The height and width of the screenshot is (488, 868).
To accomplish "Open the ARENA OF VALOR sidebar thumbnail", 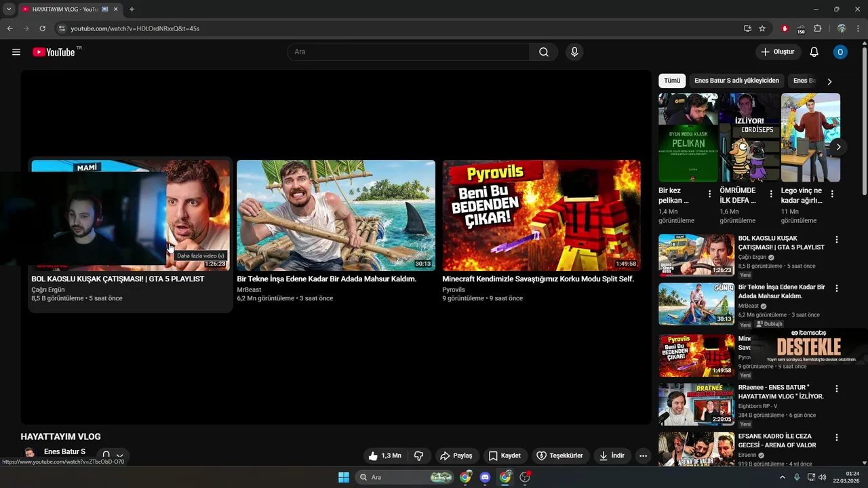I will coord(696,449).
